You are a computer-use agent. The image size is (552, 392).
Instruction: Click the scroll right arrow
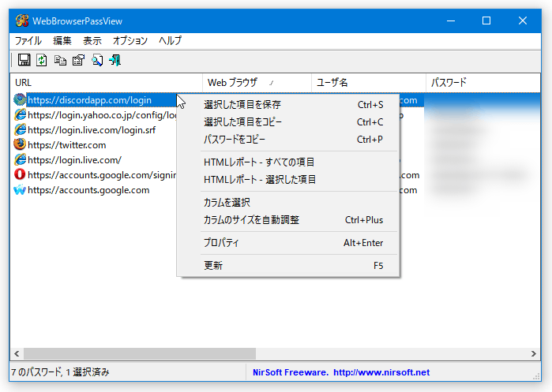[534, 353]
